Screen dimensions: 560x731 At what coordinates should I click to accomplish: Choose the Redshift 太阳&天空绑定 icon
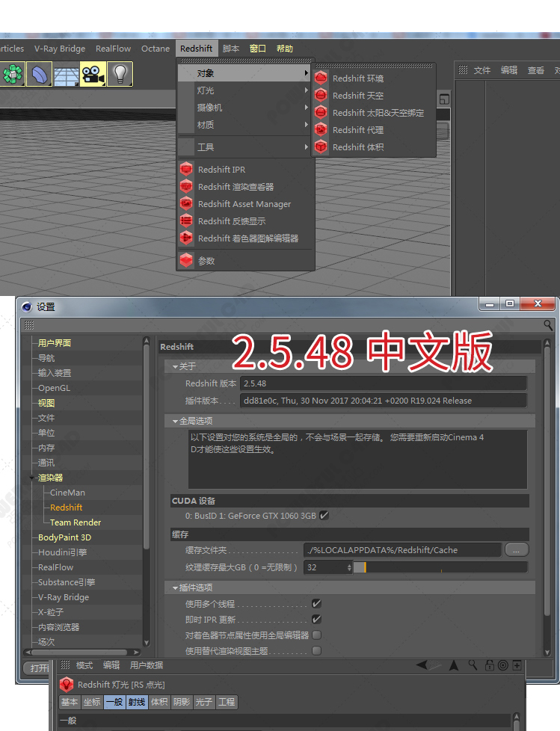[321, 113]
